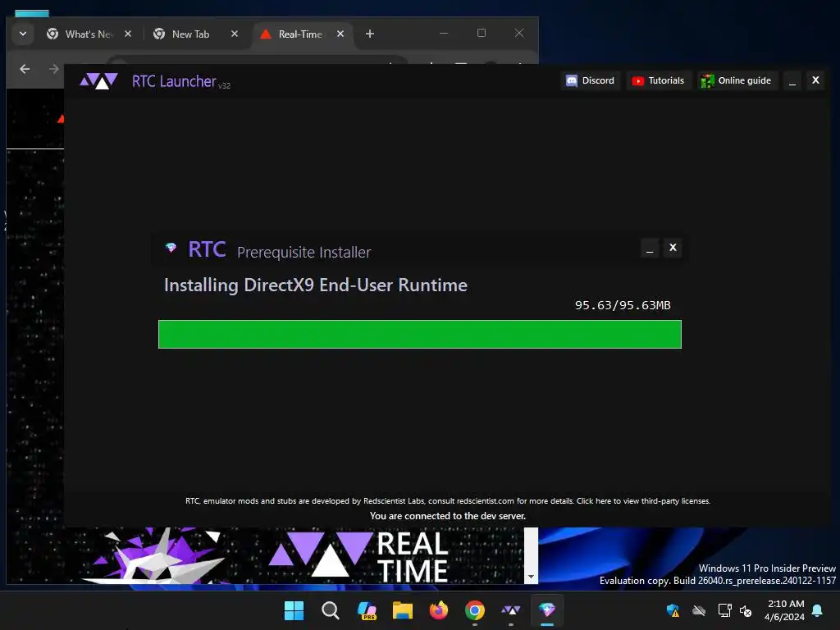840x630 pixels.
Task: Close the What's New Chrome tab
Action: 128,34
